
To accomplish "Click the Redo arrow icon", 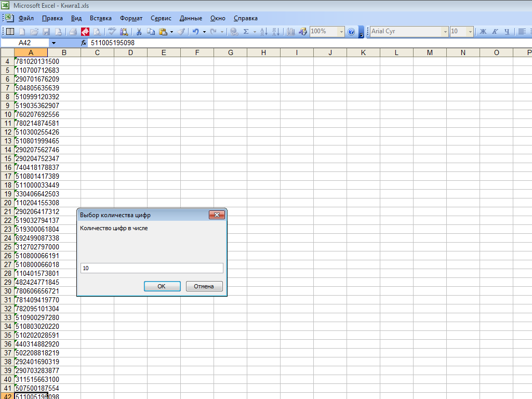I will point(214,32).
